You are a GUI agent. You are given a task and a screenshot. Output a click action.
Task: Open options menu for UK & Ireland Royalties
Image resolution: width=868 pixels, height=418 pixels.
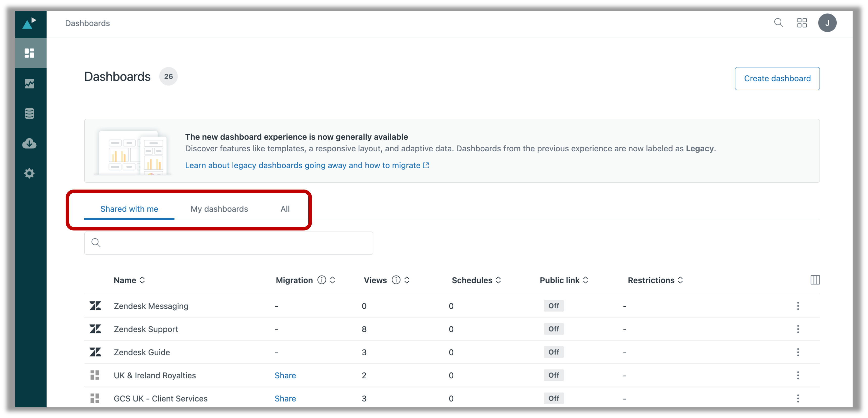click(798, 375)
